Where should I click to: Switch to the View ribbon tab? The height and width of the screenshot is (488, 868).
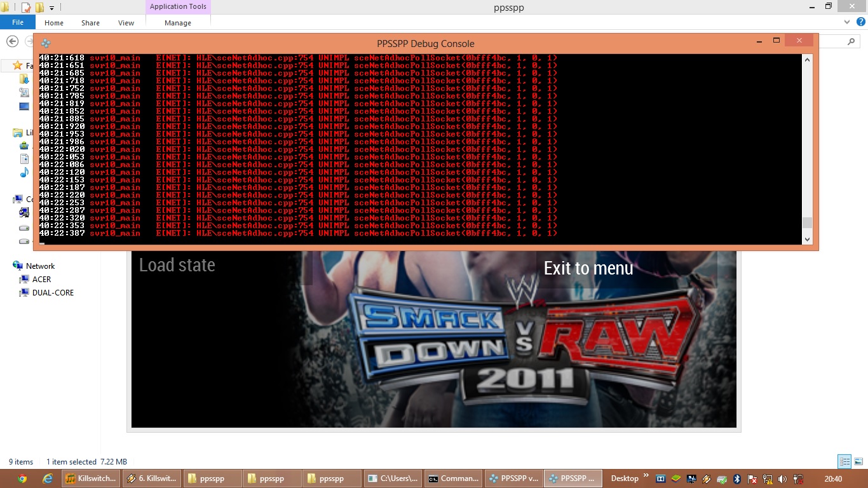point(126,23)
